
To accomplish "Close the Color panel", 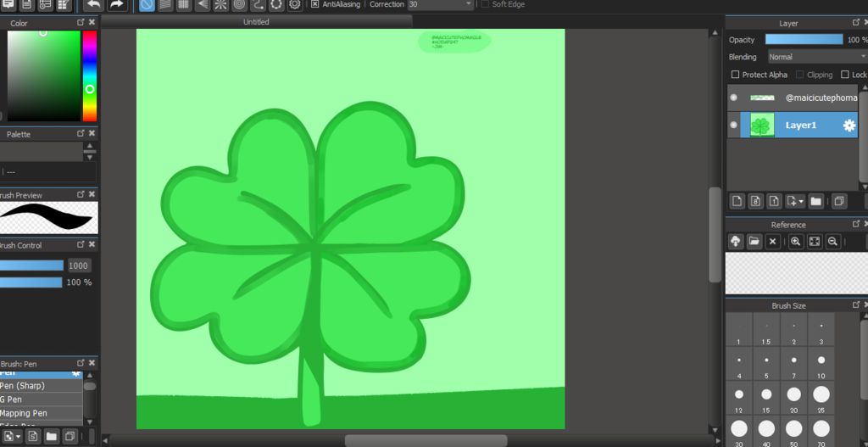I will (92, 22).
